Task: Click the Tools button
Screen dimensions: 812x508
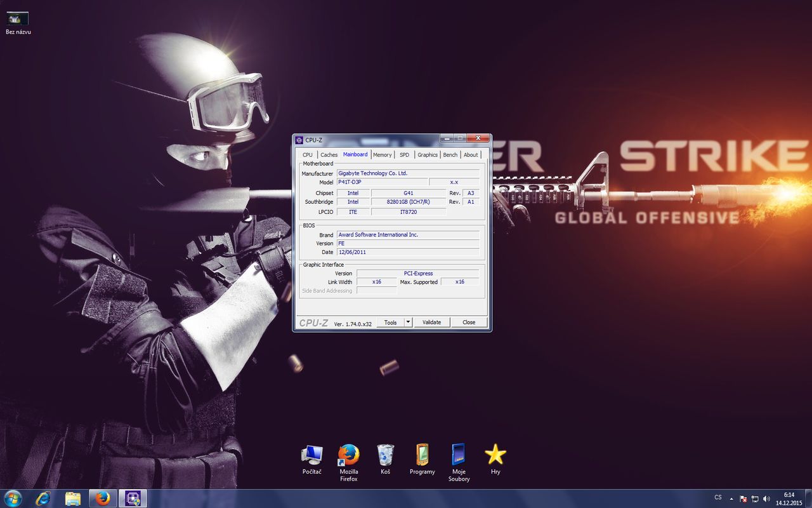Action: tap(390, 322)
